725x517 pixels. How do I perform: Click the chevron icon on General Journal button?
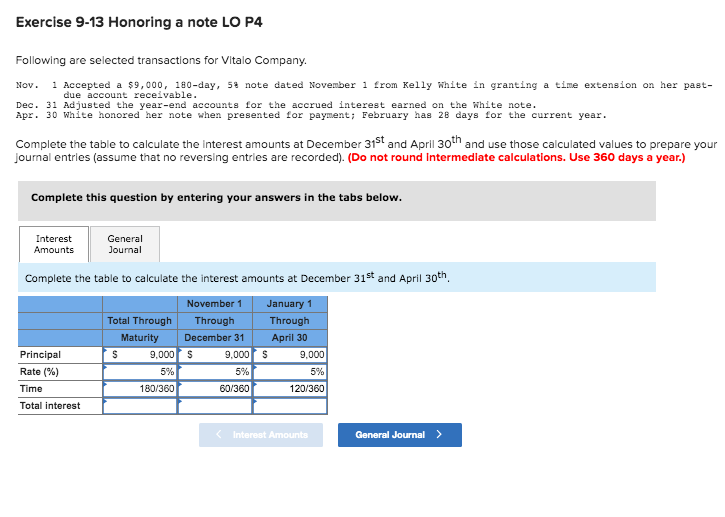(439, 435)
